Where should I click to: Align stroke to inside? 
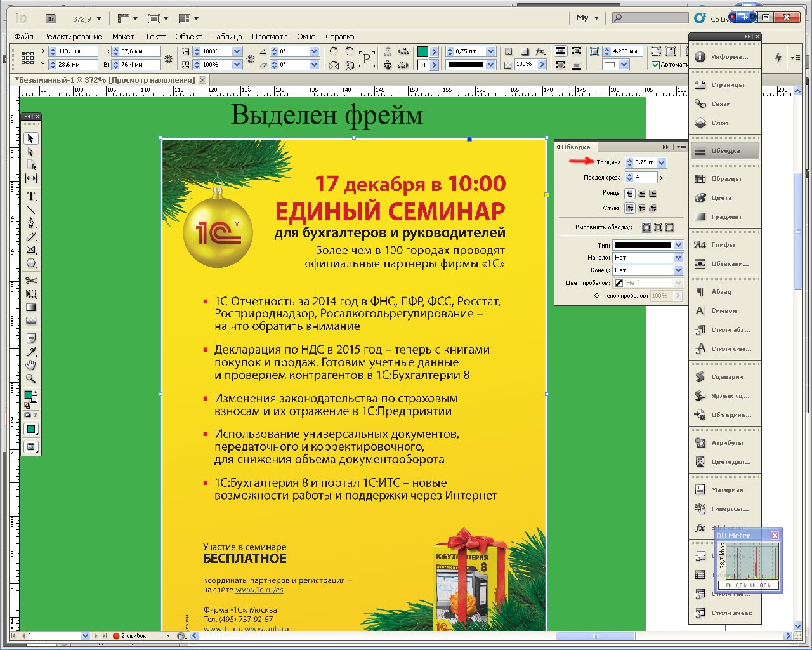coord(658,227)
